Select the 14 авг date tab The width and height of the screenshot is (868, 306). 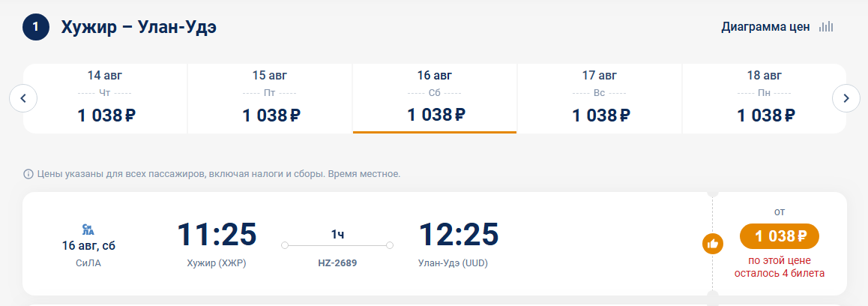tap(105, 99)
